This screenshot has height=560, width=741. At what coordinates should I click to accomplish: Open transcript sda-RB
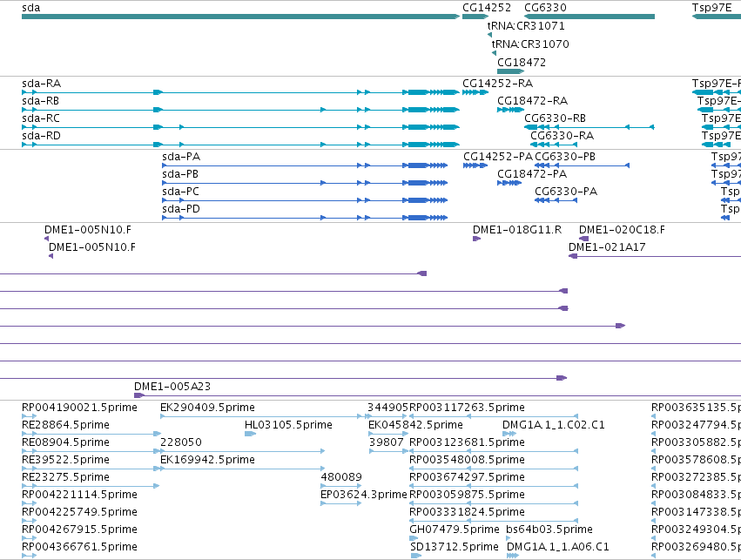point(240,110)
